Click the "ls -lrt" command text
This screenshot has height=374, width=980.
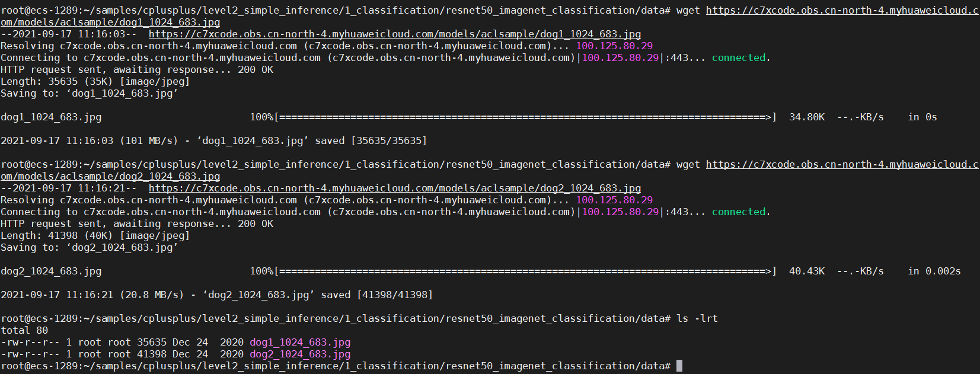697,319
